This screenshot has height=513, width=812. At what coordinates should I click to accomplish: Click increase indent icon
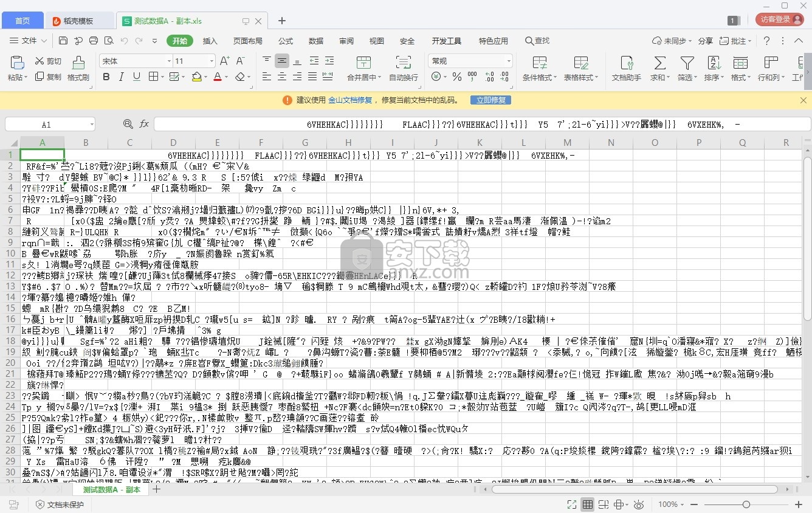tap(328, 61)
